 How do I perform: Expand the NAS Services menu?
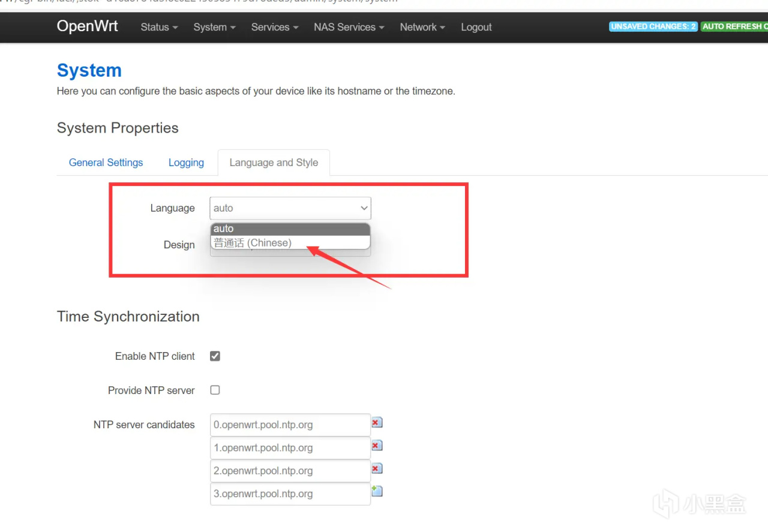[349, 27]
